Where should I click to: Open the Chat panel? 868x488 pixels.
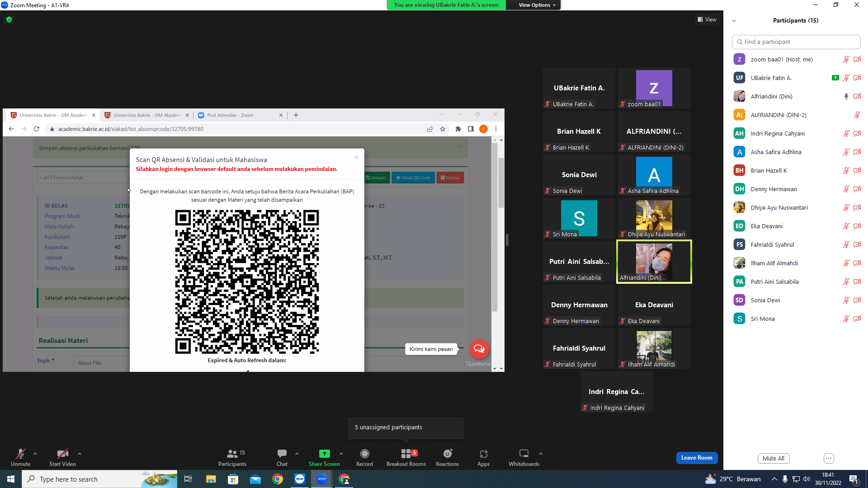click(282, 457)
